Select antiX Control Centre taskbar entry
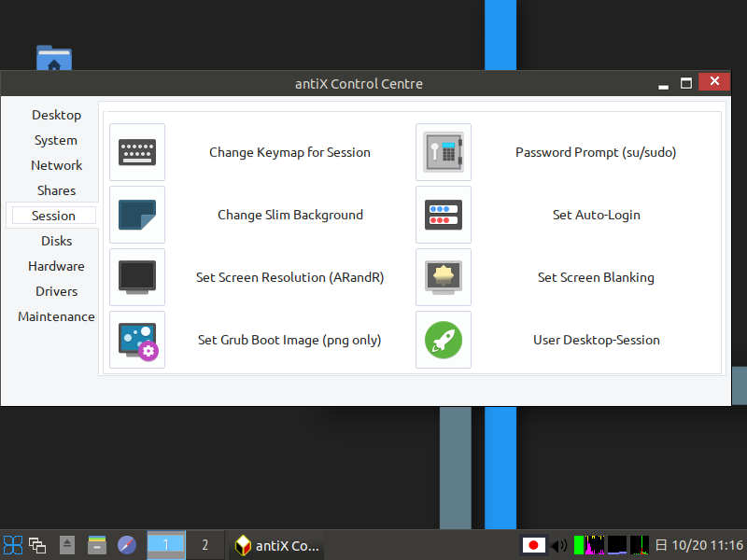The height and width of the screenshot is (560, 747). pyautogui.click(x=277, y=546)
